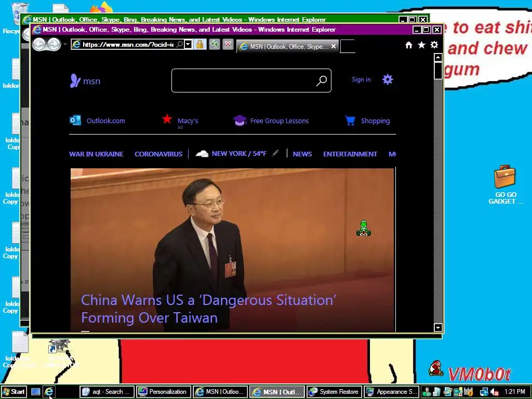
Task: Click the Home icon in IE toolbar
Action: click(x=409, y=45)
